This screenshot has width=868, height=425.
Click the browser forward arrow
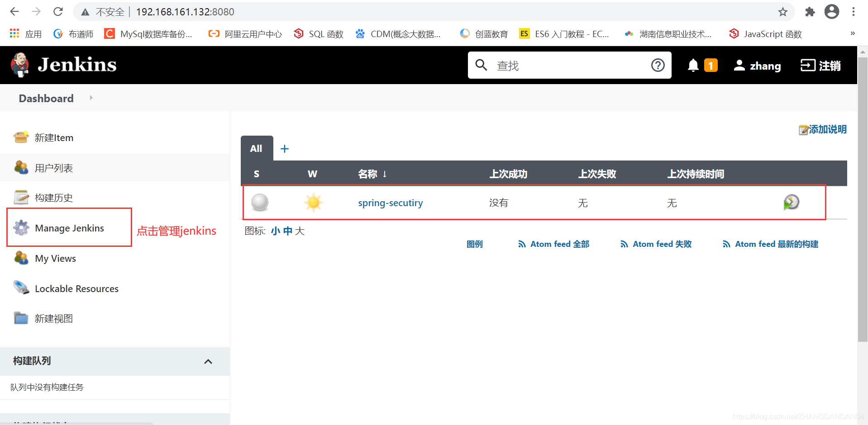click(36, 12)
